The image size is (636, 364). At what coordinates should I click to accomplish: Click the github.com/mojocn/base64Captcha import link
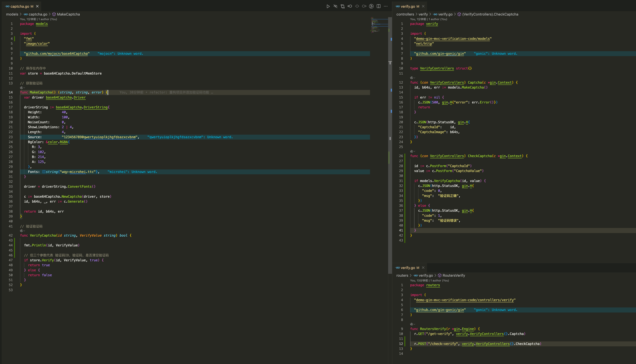point(57,53)
